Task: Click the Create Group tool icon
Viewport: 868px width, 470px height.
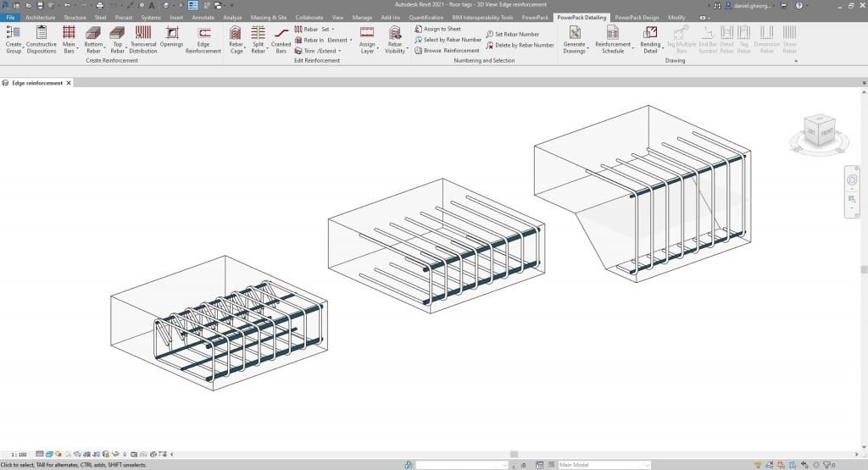Action: 14,33
